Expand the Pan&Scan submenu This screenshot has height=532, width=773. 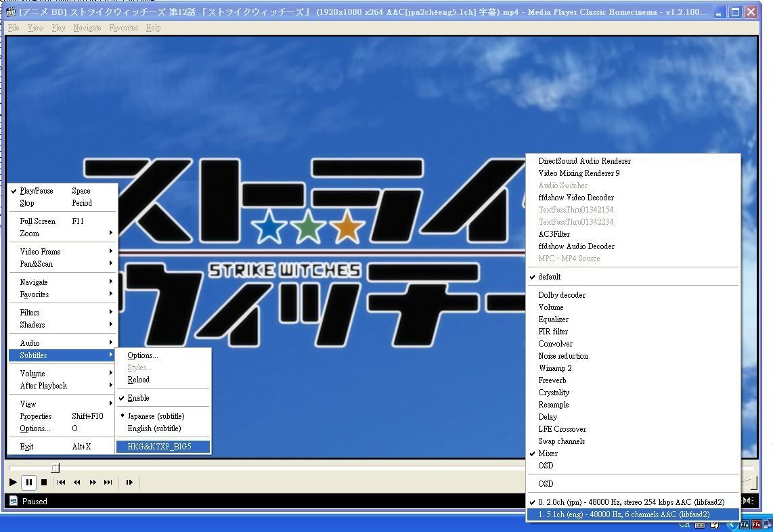click(63, 264)
